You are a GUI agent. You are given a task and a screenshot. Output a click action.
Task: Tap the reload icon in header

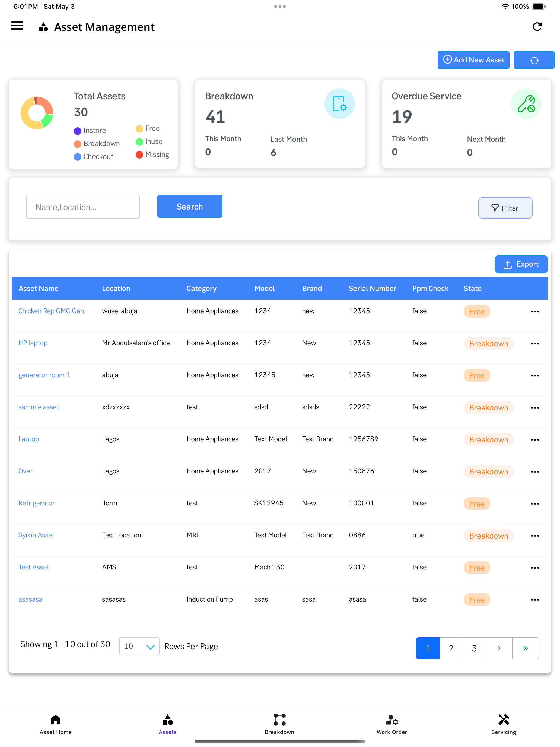pos(537,26)
